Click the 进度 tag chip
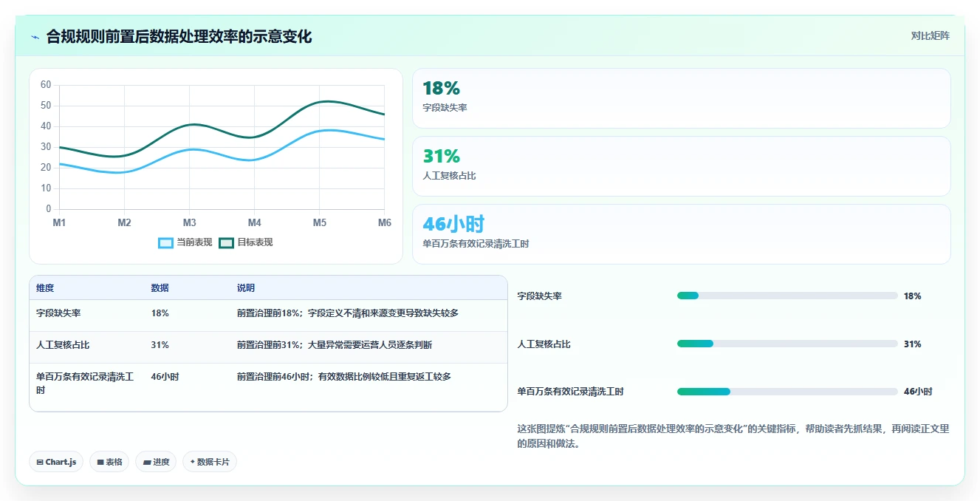Screen dimensions: 980x501 156,462
